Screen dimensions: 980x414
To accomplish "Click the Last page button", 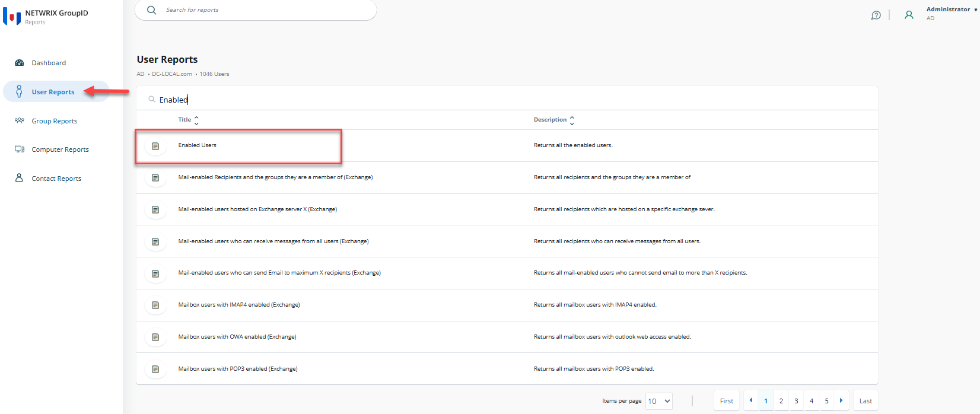I will 866,401.
